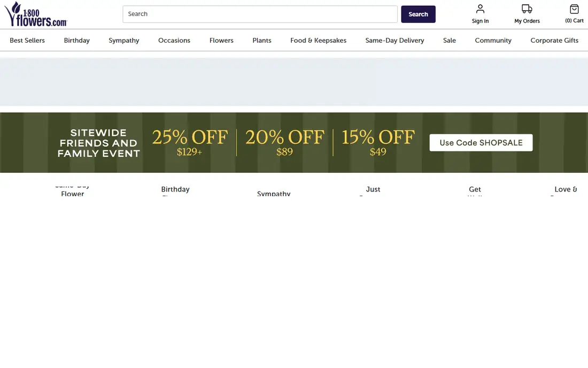Click the Use Code SHOPSALE button

coord(481,143)
